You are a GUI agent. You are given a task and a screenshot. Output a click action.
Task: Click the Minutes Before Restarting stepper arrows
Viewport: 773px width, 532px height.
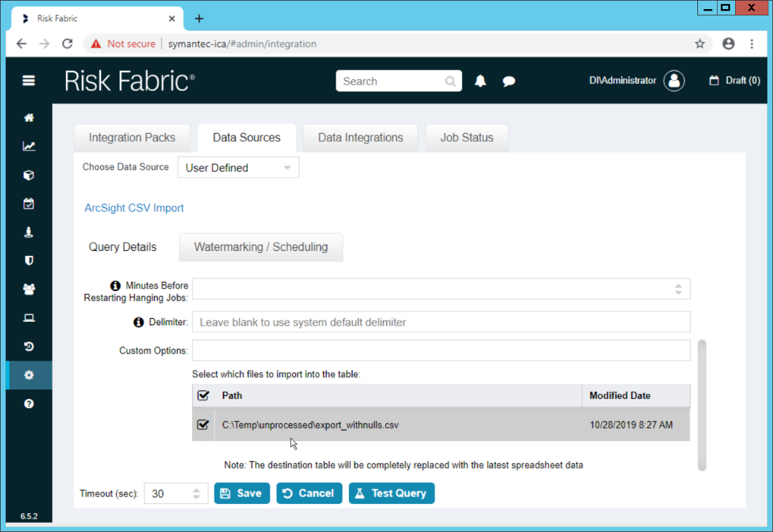click(x=678, y=289)
